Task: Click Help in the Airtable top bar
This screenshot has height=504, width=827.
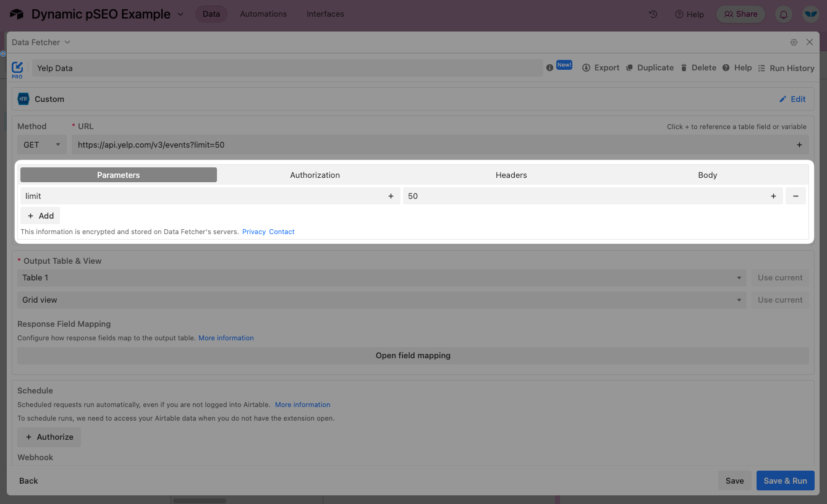Action: tap(689, 14)
